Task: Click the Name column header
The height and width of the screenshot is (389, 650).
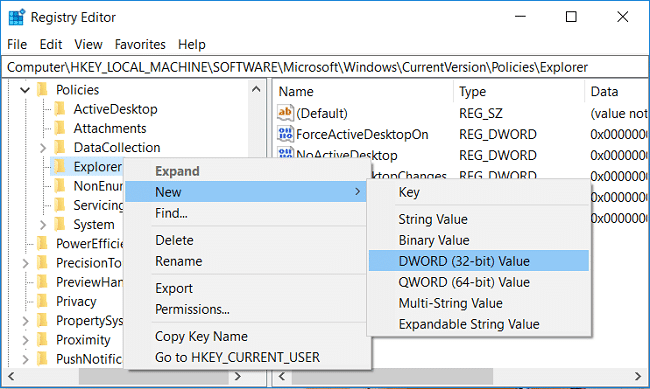Action: [364, 91]
